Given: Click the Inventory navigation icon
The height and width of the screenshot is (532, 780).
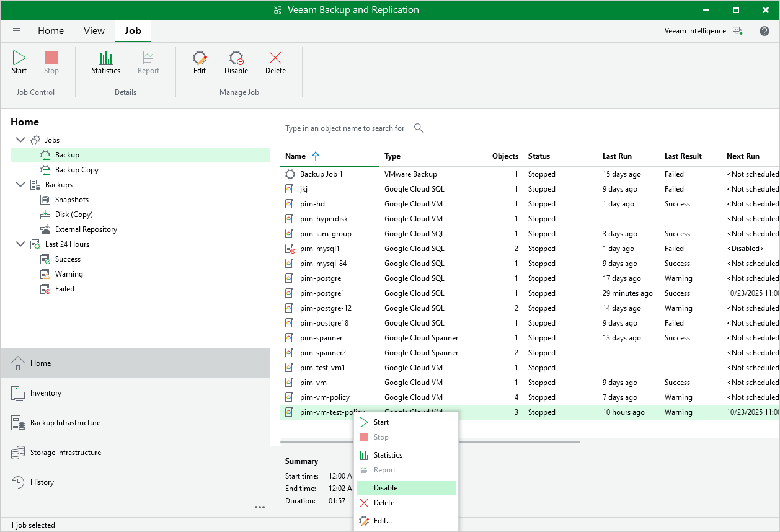Looking at the screenshot, I should click(x=18, y=393).
